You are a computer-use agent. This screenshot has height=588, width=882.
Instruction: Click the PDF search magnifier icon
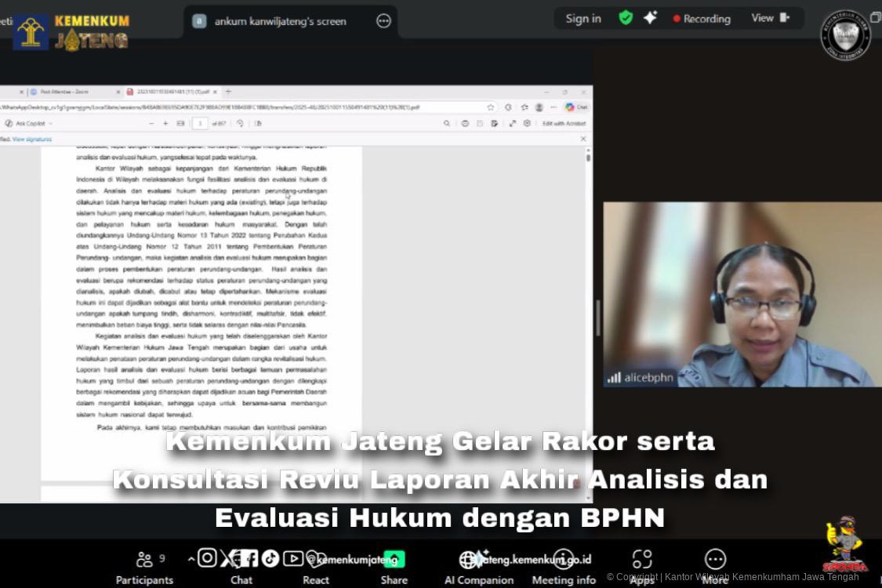[447, 123]
